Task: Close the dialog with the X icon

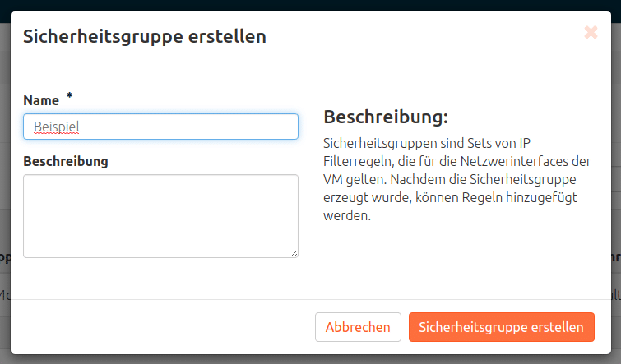Action: click(590, 33)
